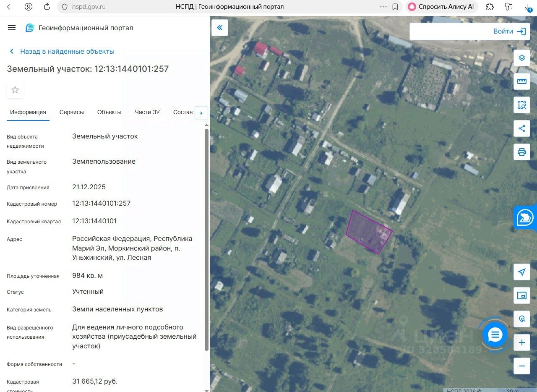Bookmark this page in the browser
This screenshot has height=392, width=537.
pyautogui.click(x=395, y=7)
